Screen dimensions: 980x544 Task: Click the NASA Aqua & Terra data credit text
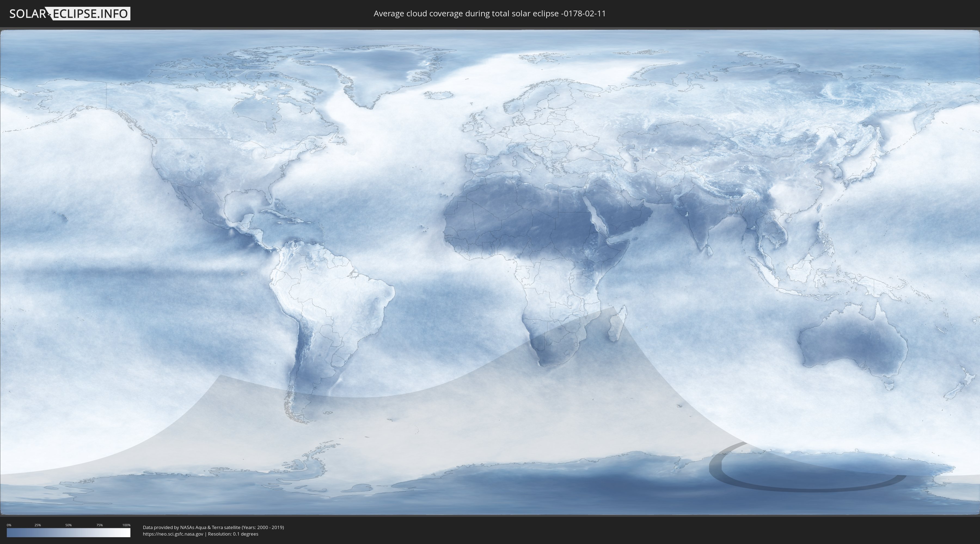tap(213, 527)
